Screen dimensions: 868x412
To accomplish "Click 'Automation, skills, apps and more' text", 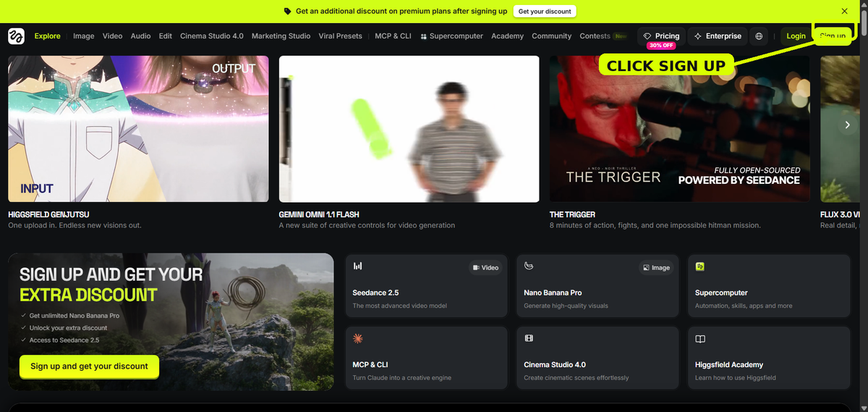I will coord(744,306).
